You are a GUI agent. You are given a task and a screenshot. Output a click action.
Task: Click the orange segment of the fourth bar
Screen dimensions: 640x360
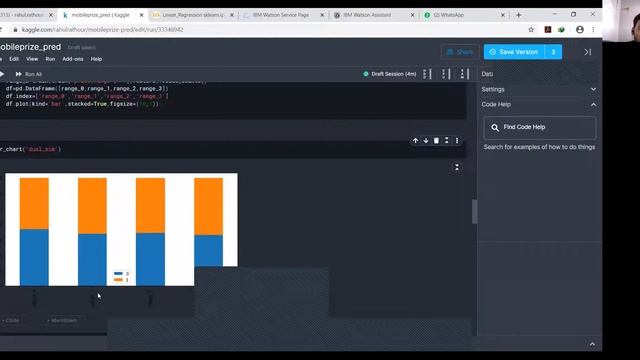pyautogui.click(x=209, y=207)
